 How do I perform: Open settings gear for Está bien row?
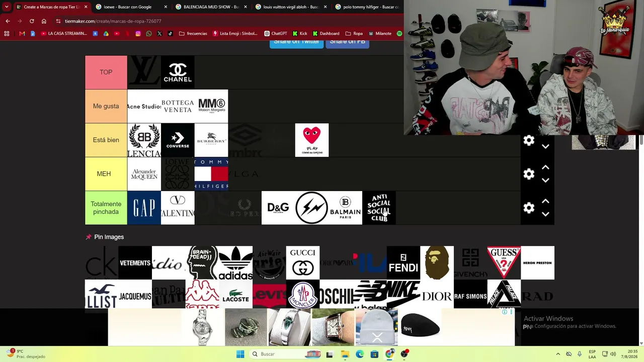coord(529,141)
